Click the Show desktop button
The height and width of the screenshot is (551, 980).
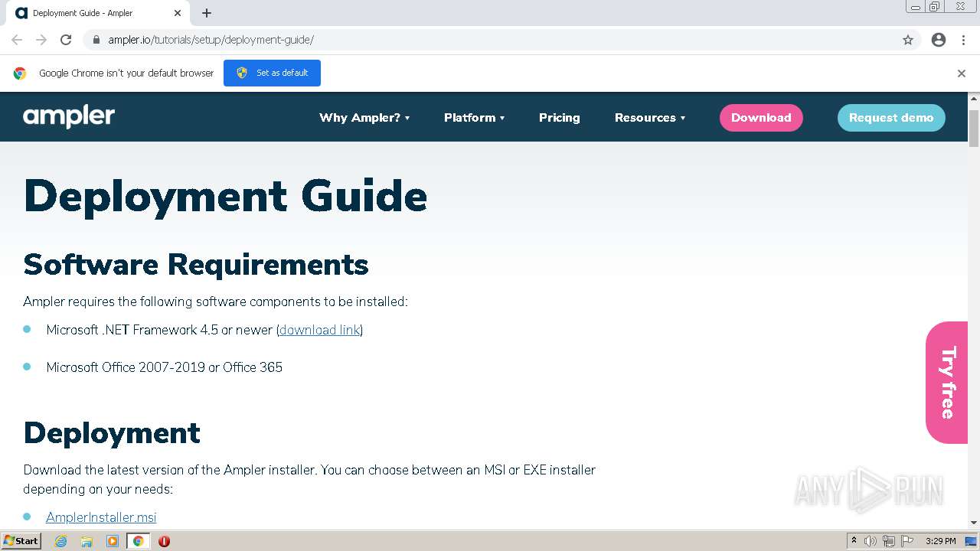click(972, 541)
